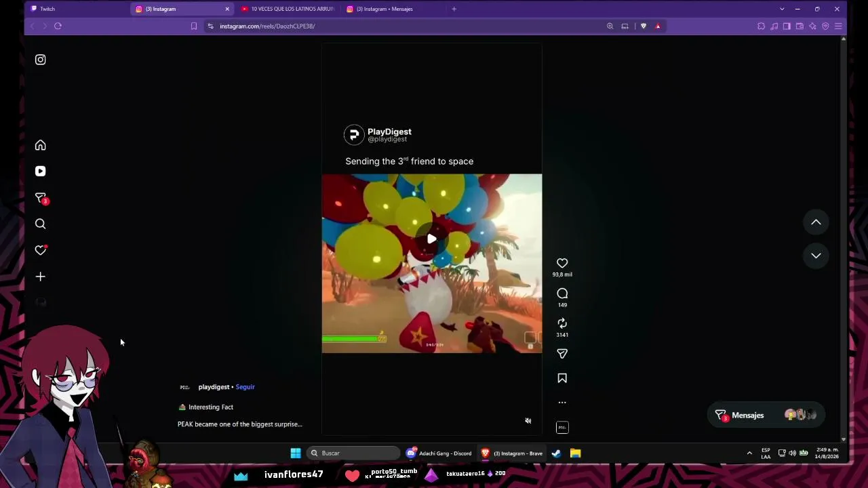Save the reel with the bookmark icon
This screenshot has width=868, height=488.
pyautogui.click(x=562, y=378)
